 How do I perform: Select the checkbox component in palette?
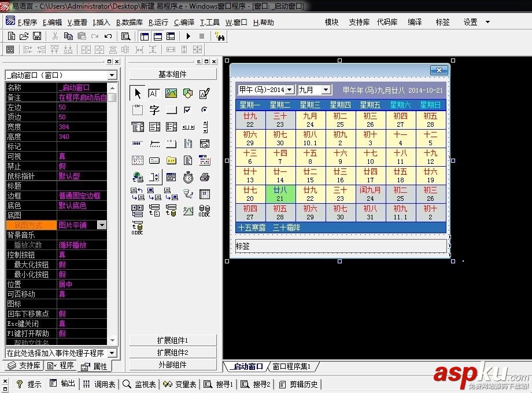[187, 110]
